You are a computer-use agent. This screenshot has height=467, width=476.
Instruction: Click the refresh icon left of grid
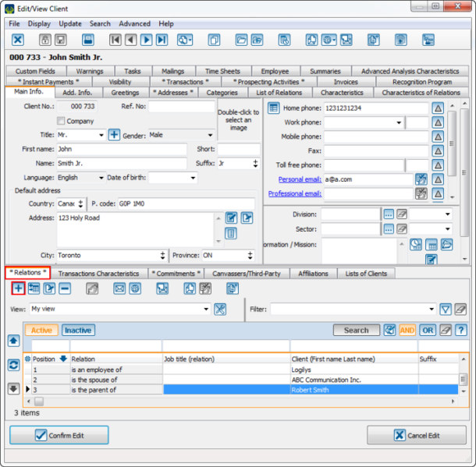[13, 365]
